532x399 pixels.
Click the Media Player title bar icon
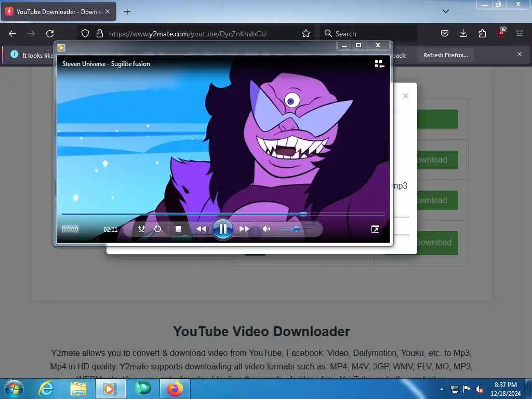click(x=61, y=47)
